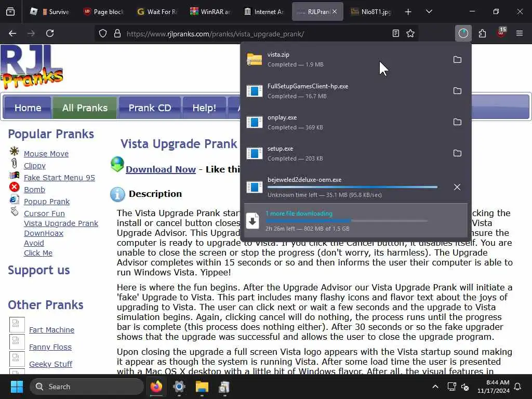Click the green globe download icon
Image resolution: width=532 pixels, height=399 pixels.
pyautogui.click(x=117, y=164)
